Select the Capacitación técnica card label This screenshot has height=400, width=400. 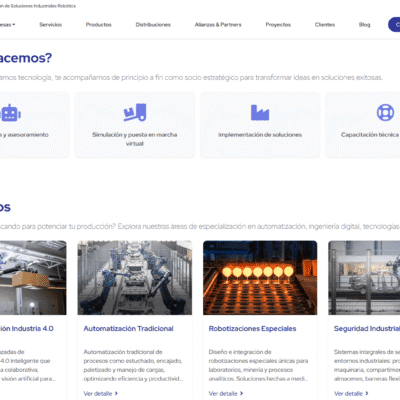pos(370,135)
